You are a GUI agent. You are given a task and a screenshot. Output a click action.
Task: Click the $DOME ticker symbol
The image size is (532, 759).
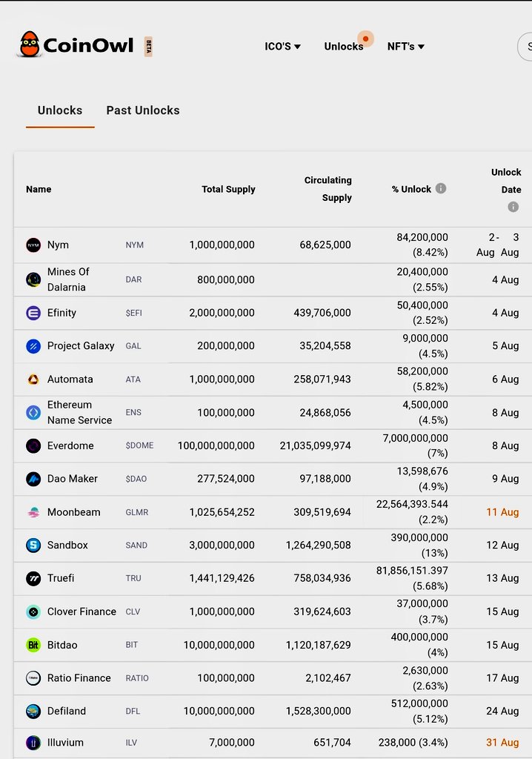139,445
